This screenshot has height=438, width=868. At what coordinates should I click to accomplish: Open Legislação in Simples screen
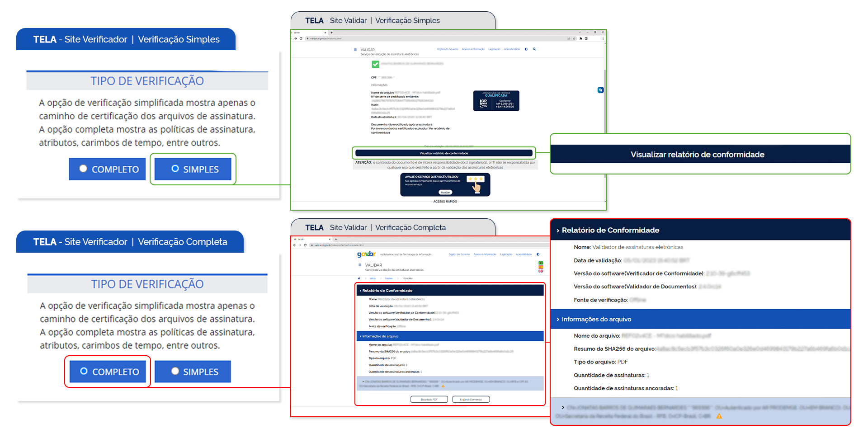(495, 49)
